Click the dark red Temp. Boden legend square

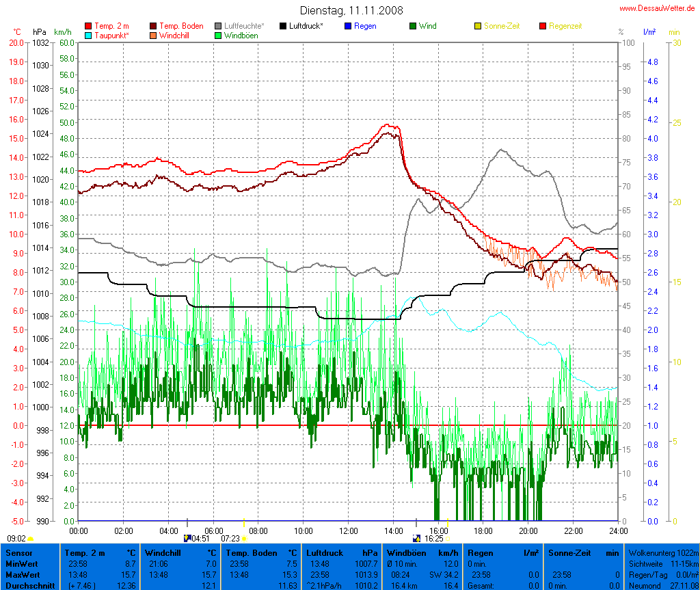pos(153,26)
